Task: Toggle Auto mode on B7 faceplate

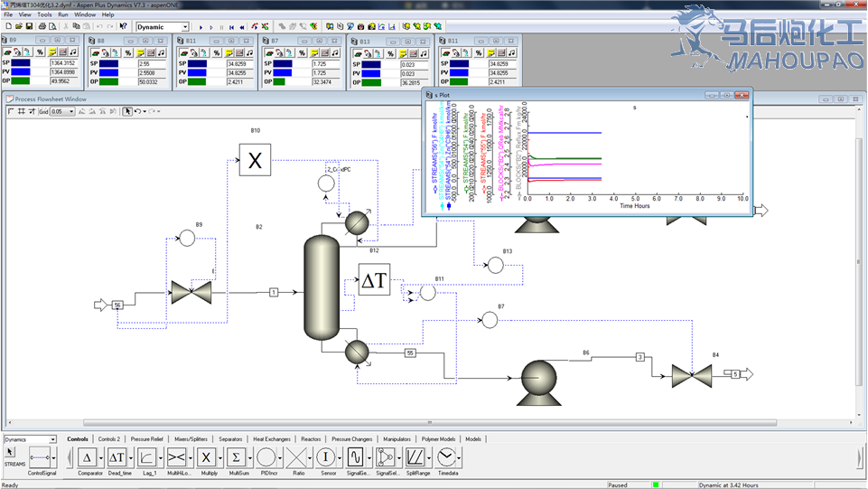Action: (x=269, y=52)
